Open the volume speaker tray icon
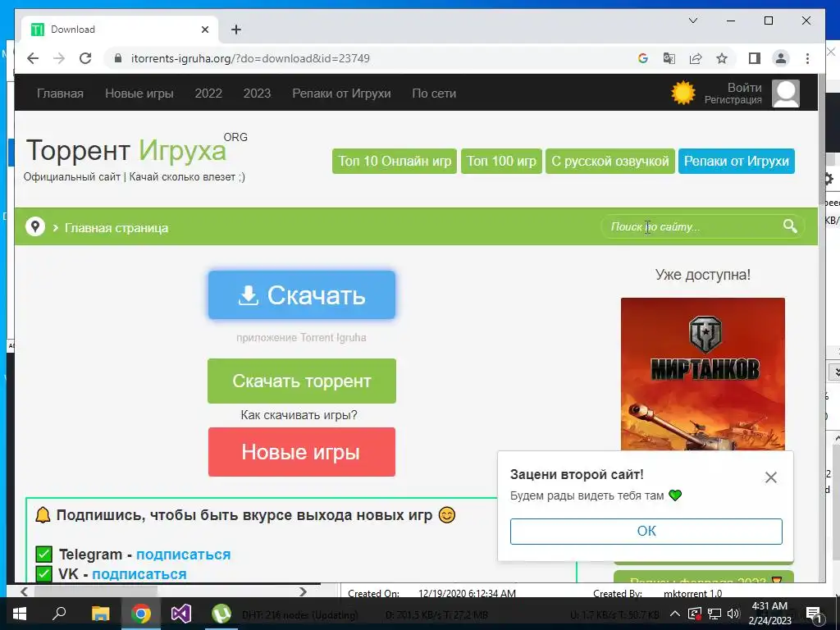 (x=733, y=614)
